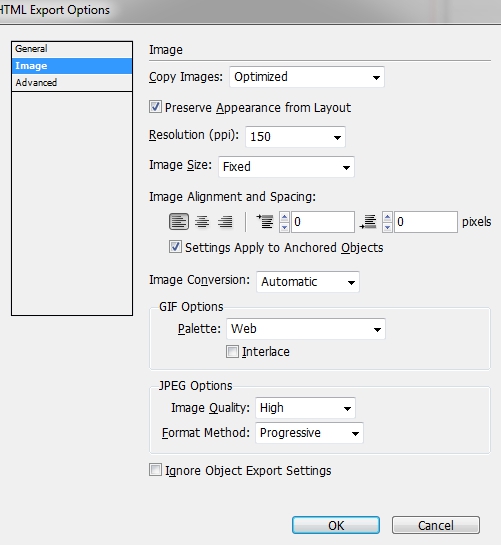The width and height of the screenshot is (501, 545).
Task: Click the OK button
Action: coord(336,525)
